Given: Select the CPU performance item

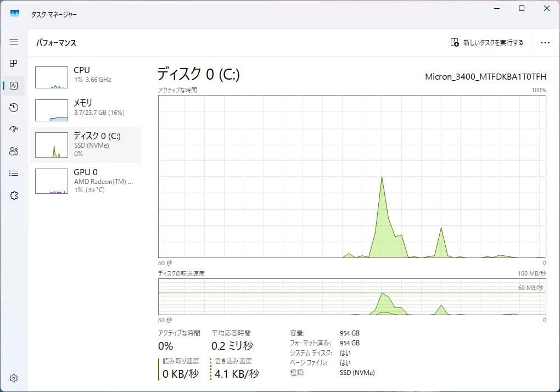Looking at the screenshot, I should pyautogui.click(x=86, y=77).
